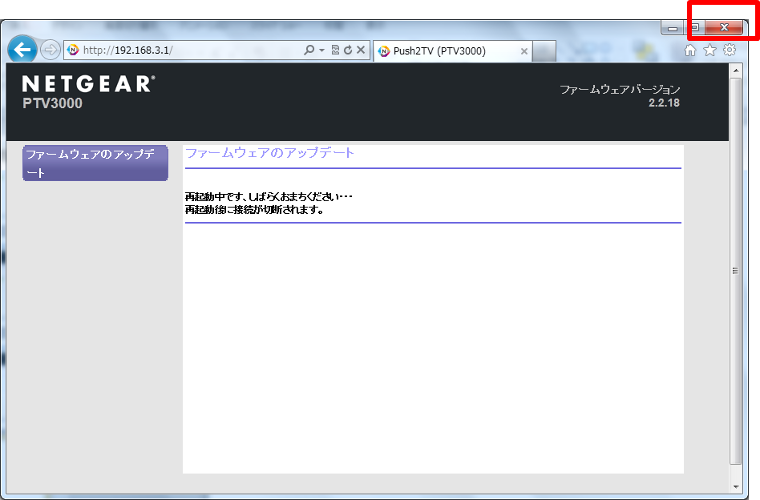
Task: Click the NETGEAR logo
Action: pyautogui.click(x=89, y=84)
